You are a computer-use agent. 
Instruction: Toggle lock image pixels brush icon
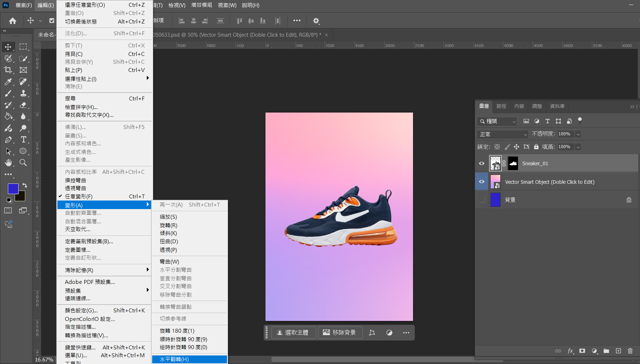click(507, 147)
